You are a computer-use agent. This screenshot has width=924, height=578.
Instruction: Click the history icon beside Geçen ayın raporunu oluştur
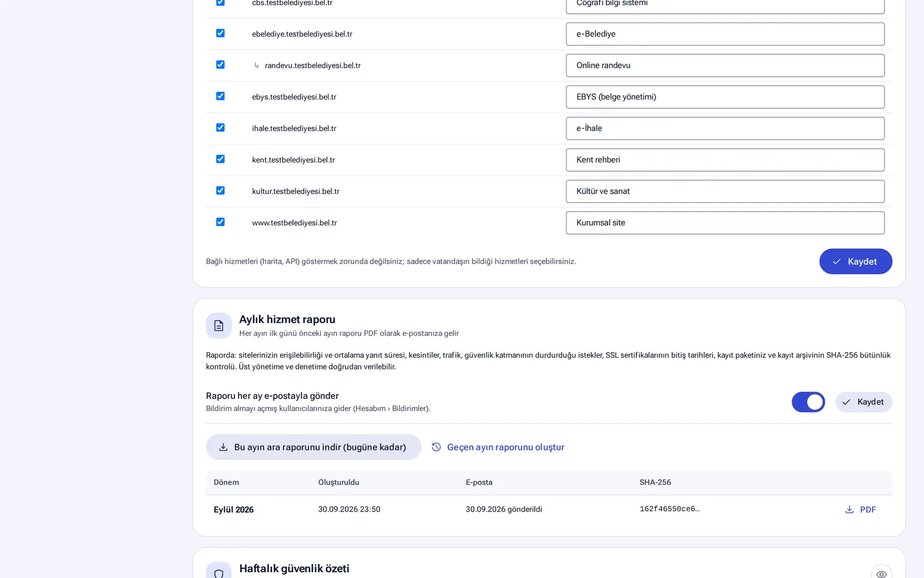pos(437,447)
